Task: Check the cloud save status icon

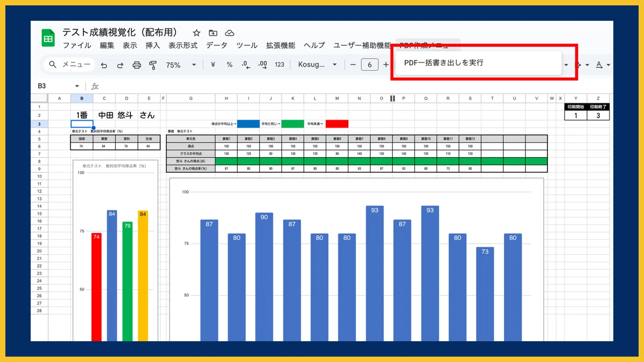Action: coord(229,33)
